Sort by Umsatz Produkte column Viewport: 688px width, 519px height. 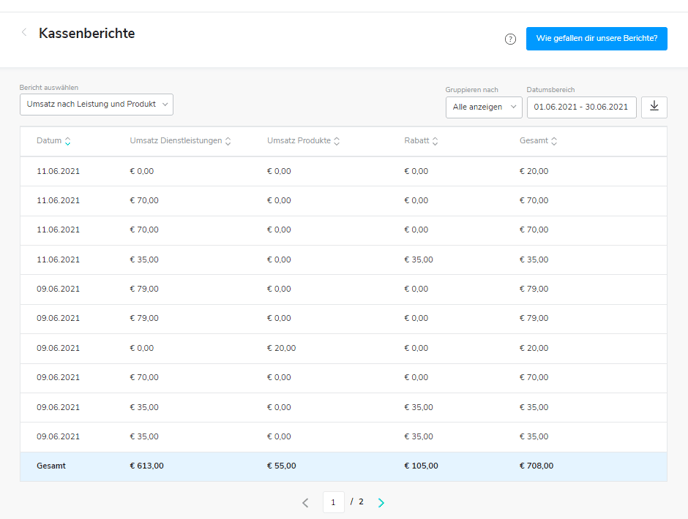click(337, 141)
